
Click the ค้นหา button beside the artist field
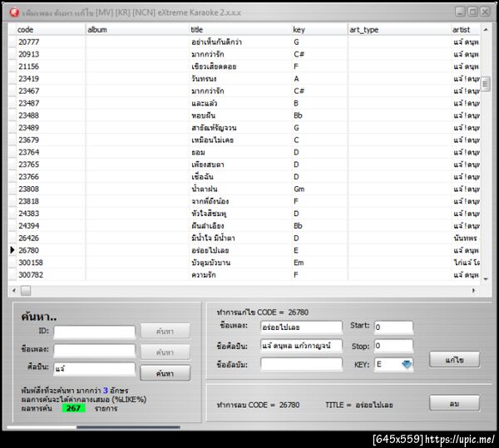click(166, 373)
